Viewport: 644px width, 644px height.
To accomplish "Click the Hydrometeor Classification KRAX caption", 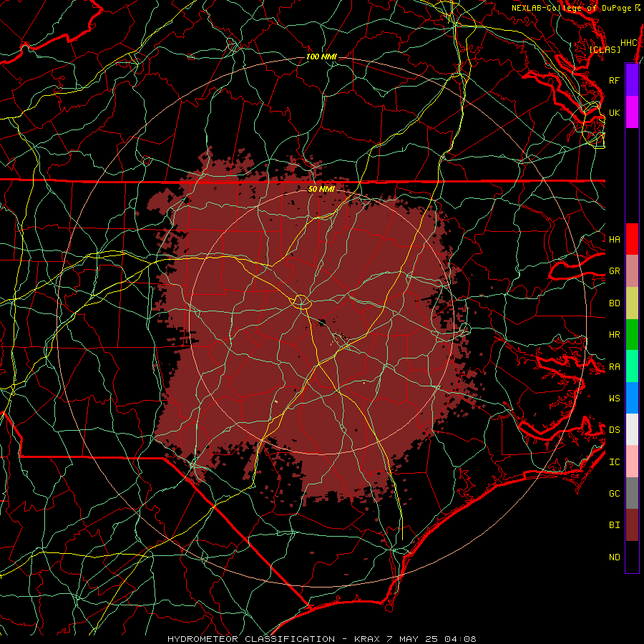I will click(x=321, y=639).
